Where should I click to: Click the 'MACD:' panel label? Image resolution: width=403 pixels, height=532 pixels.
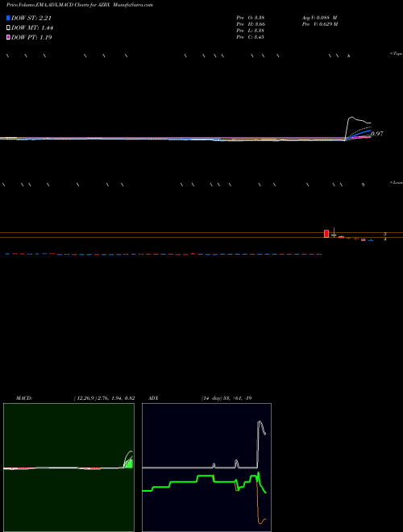click(24, 398)
